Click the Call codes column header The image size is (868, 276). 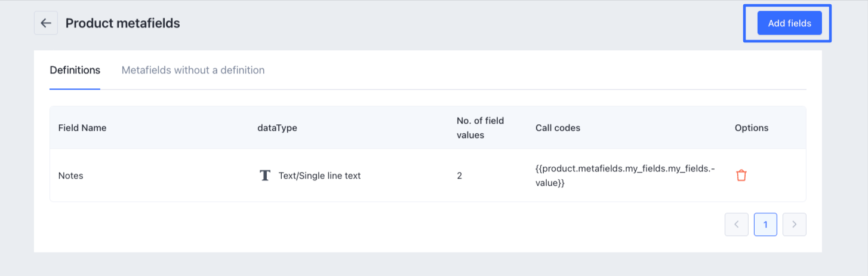558,128
